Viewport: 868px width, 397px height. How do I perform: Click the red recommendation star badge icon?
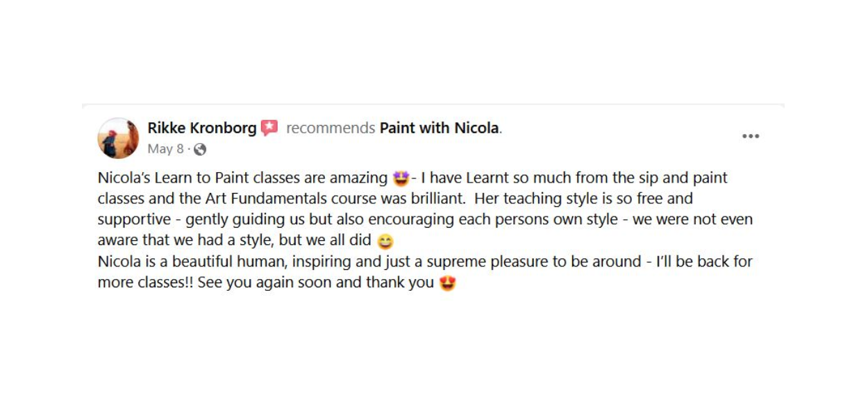[269, 128]
